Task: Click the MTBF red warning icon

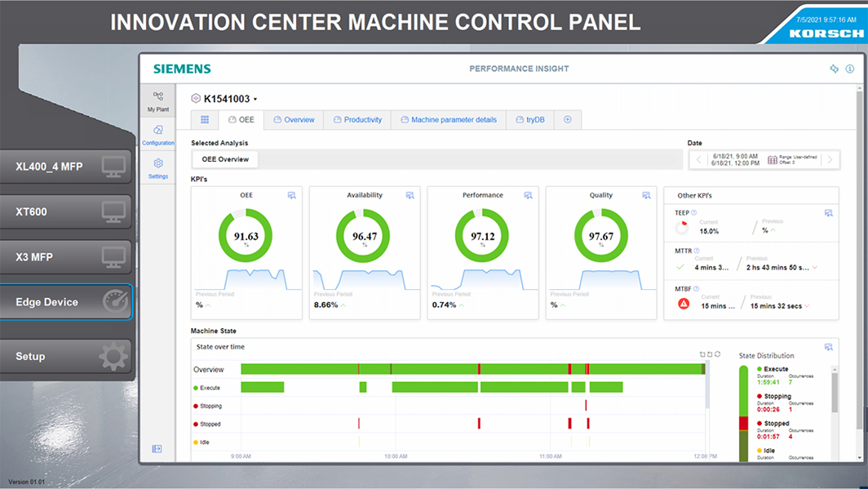Action: [x=684, y=304]
